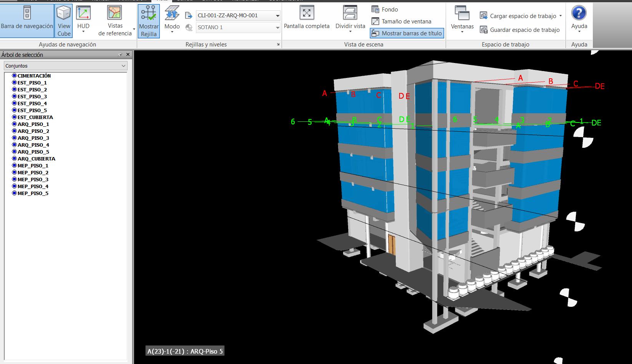Screen dimensions: 632x364
Task: Select the MEP_PISO_1 set
Action: (x=30, y=166)
